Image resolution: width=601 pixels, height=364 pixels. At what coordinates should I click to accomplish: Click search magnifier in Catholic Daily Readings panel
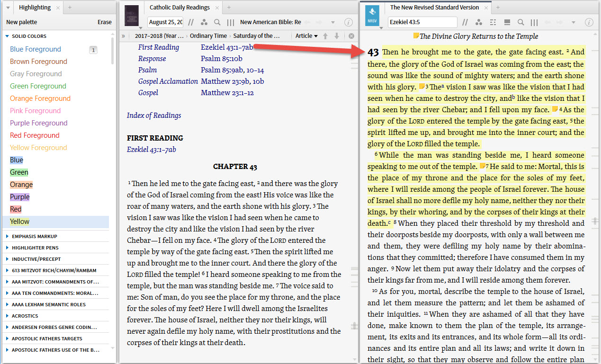217,22
